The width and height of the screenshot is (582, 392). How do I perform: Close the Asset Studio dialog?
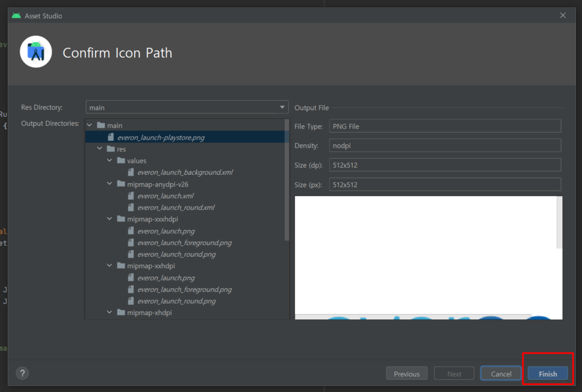pos(562,15)
